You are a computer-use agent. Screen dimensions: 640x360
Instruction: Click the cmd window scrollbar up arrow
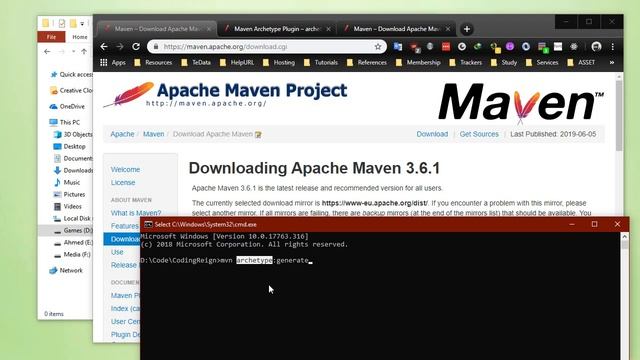click(624, 236)
